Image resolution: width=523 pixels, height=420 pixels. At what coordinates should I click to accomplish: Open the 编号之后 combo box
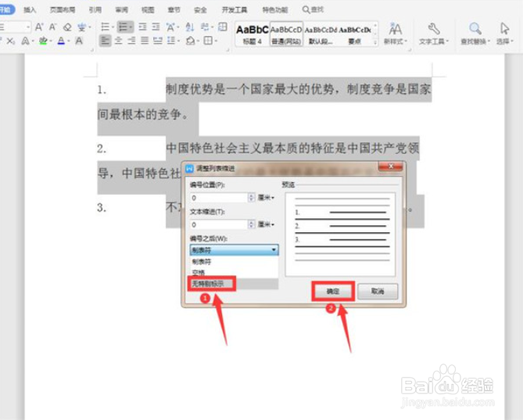pyautogui.click(x=234, y=249)
